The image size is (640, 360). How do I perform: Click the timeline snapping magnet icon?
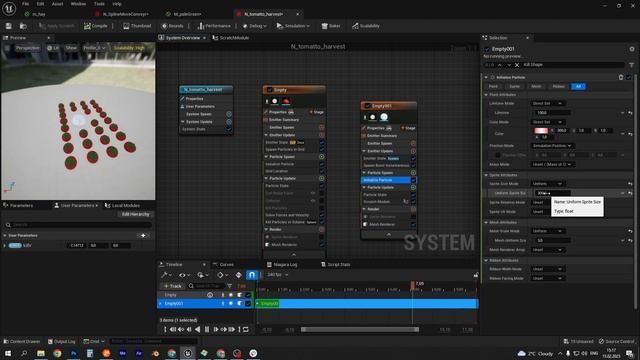point(252,275)
